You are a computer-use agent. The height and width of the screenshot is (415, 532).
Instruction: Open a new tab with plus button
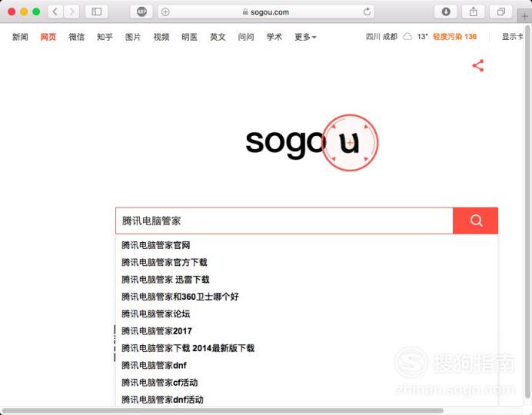(x=524, y=16)
